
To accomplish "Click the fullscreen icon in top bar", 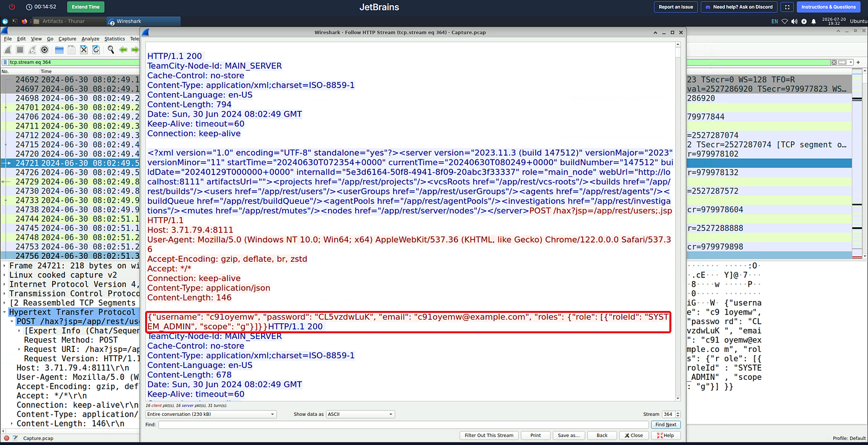I will click(787, 7).
